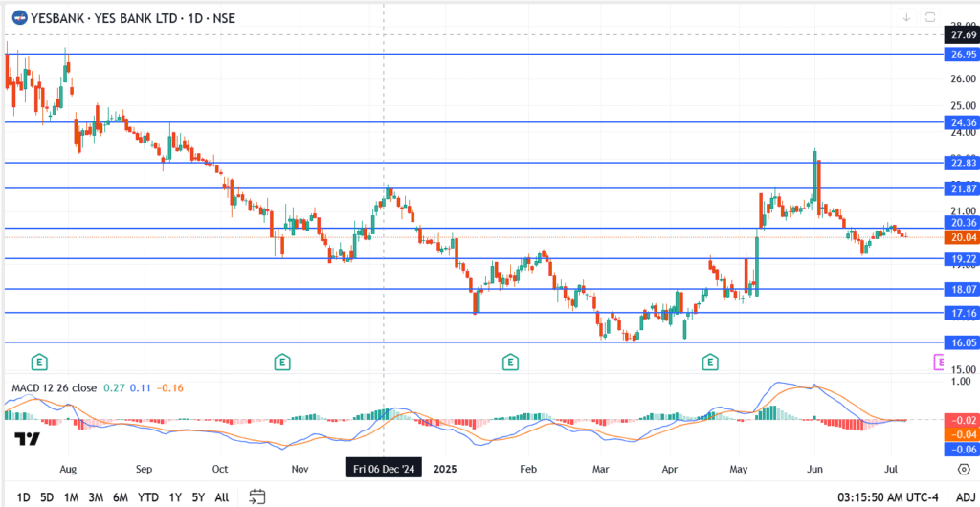The width and height of the screenshot is (980, 507).
Task: Open chart settings hexagon gear icon
Action: 962,470
